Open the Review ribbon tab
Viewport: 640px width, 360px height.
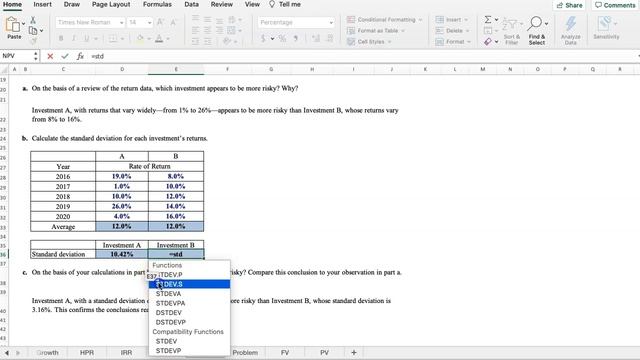(x=222, y=4)
